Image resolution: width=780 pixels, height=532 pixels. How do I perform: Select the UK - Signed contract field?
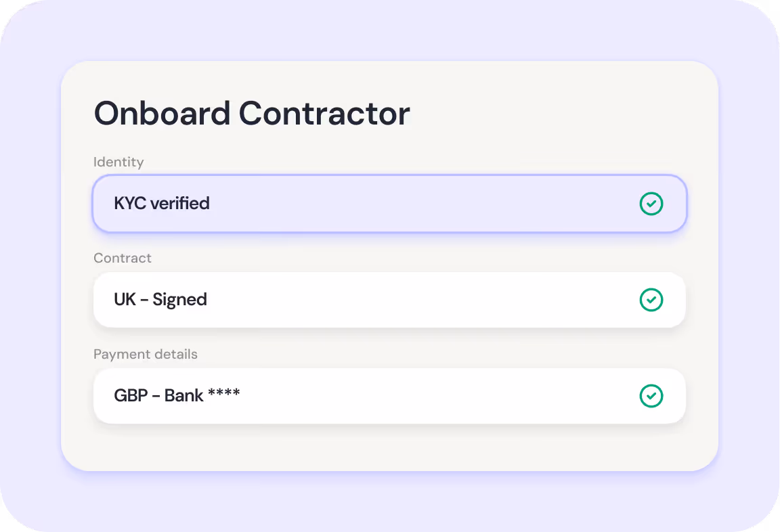click(389, 300)
